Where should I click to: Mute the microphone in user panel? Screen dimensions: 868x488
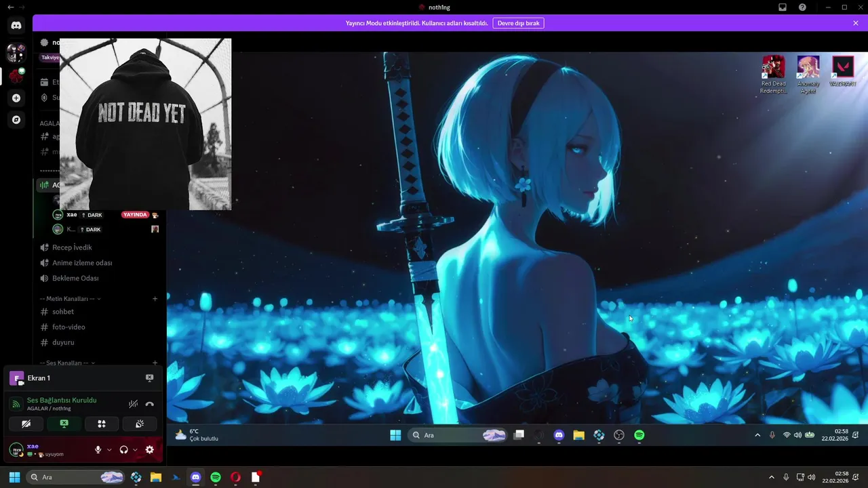click(98, 449)
